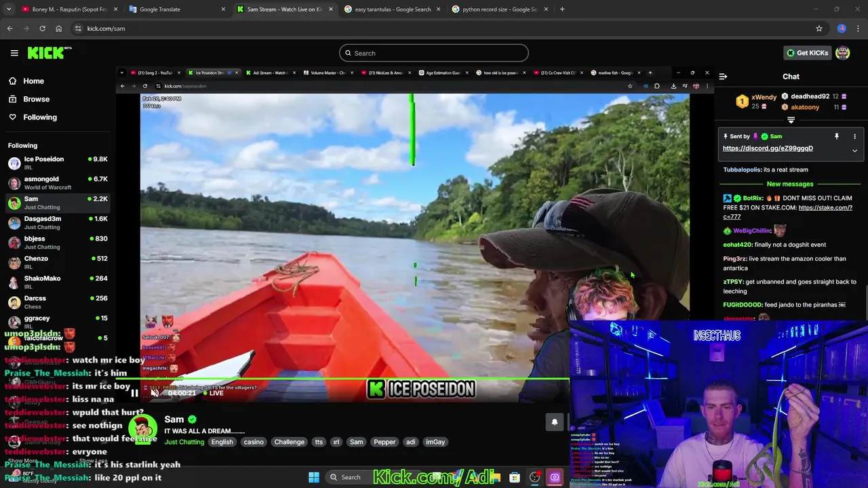The width and height of the screenshot is (868, 488).
Task: Collapse the chat panel with the arrow icon
Action: coord(723,77)
